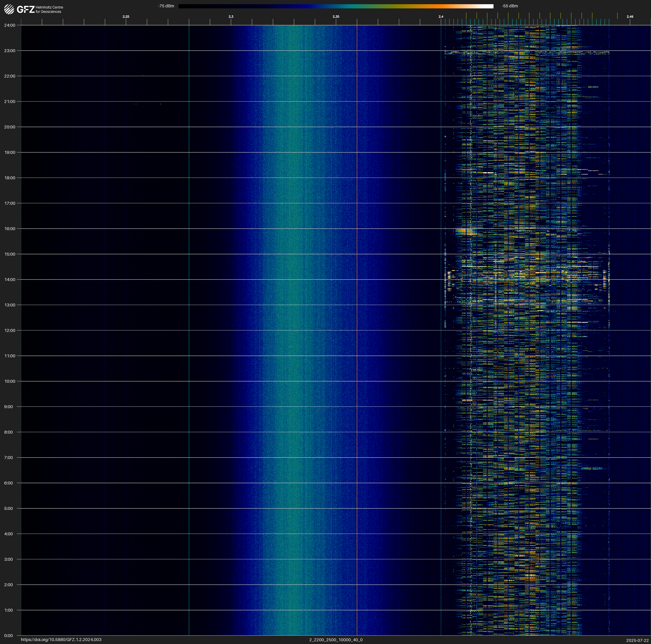Screen dimensions: 651x644
Task: Click the 20:00 time axis label
Action: 9,127
